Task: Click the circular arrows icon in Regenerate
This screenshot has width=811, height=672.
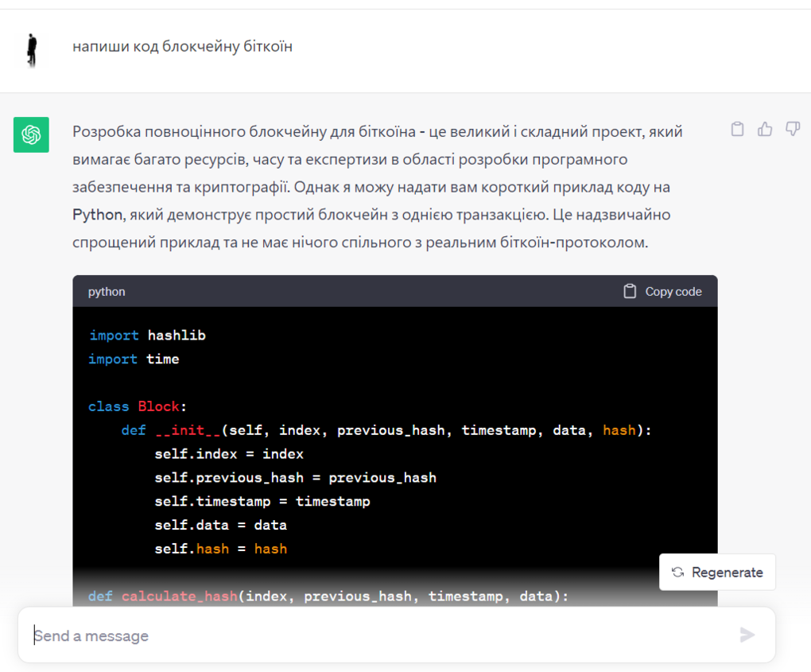Action: pos(677,573)
